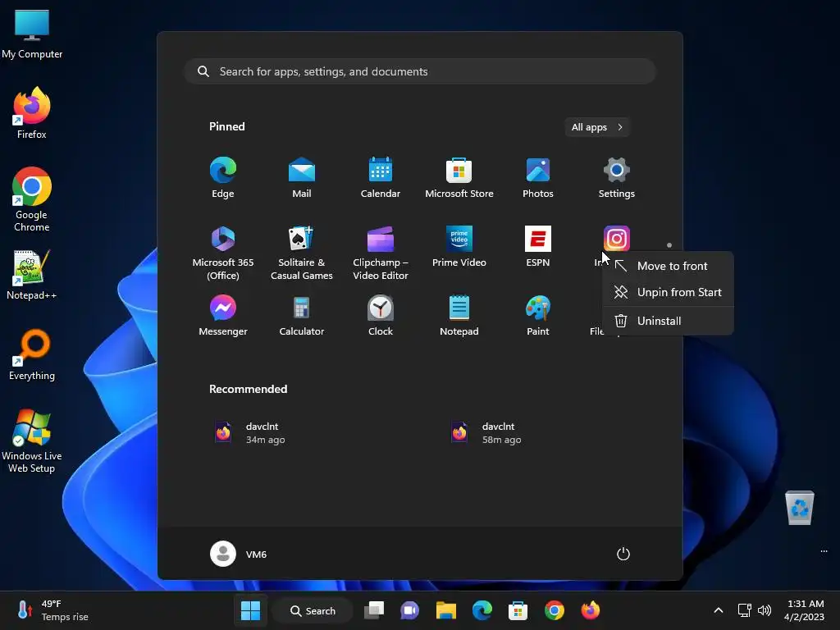Select Move to front in context menu

coord(668,266)
